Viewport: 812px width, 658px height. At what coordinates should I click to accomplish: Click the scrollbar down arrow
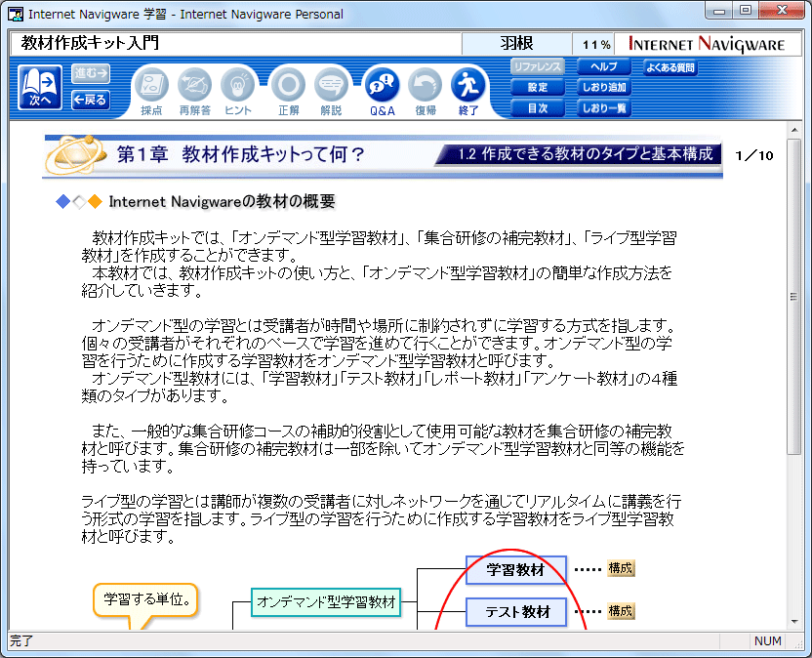[793, 622]
